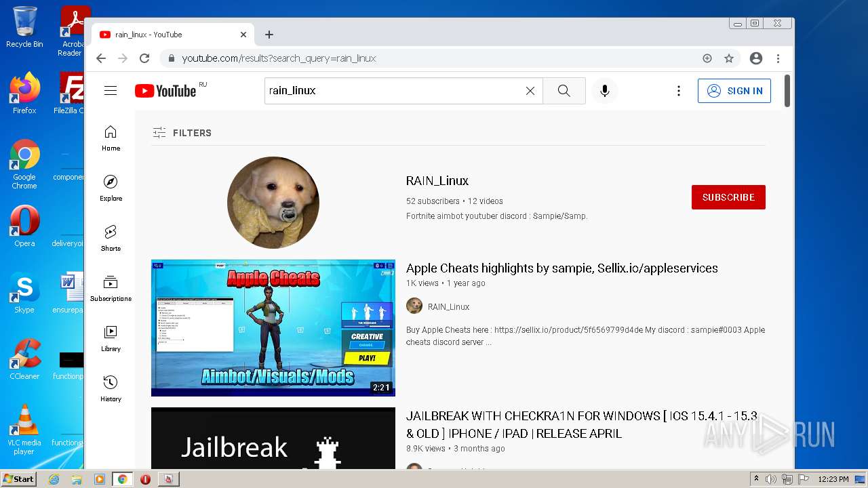Click the Apple Cheats video description snippet

pyautogui.click(x=586, y=336)
